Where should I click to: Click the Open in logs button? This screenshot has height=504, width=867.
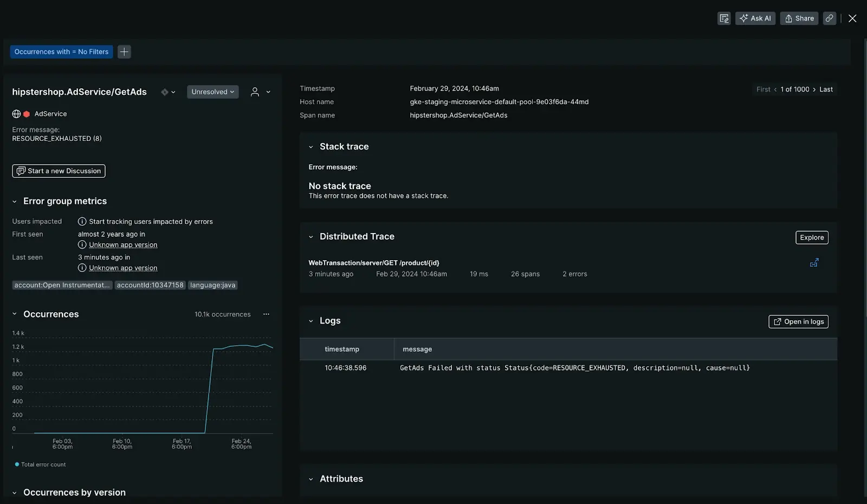point(798,322)
